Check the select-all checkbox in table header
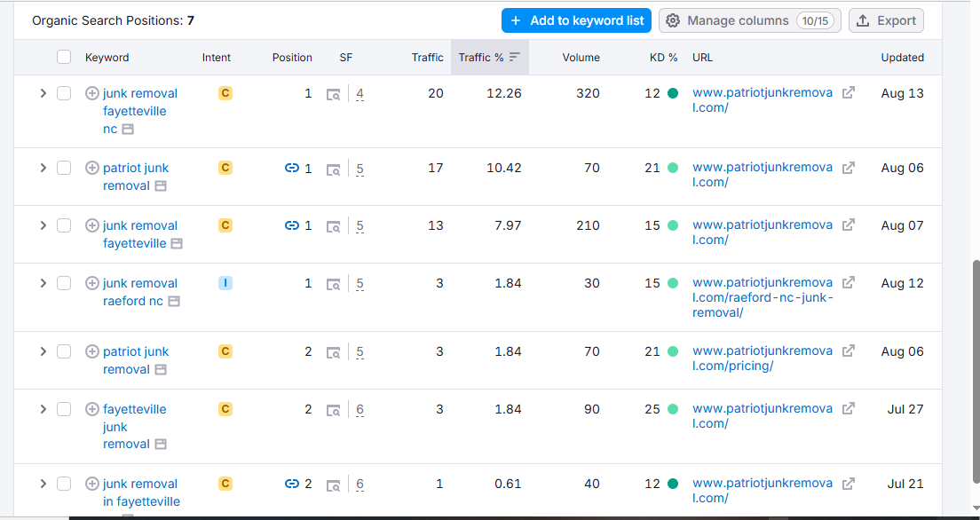This screenshot has height=520, width=980. (x=64, y=58)
